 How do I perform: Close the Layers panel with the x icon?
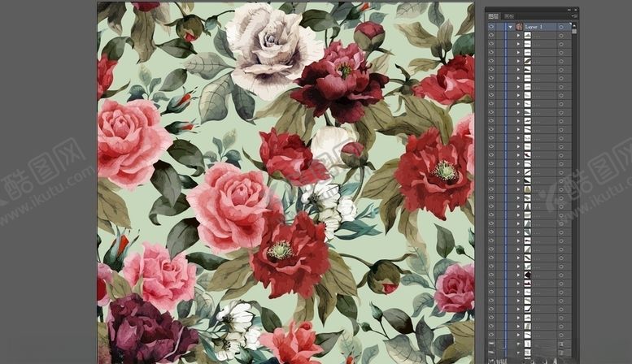coord(574,9)
